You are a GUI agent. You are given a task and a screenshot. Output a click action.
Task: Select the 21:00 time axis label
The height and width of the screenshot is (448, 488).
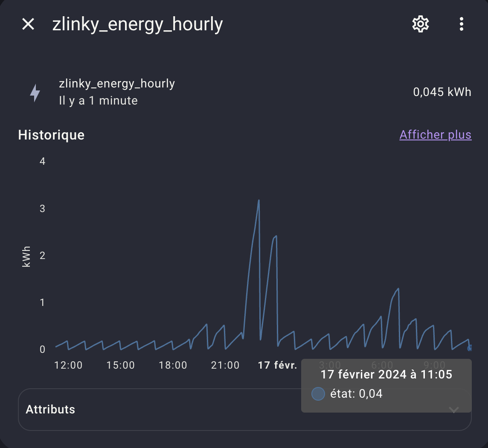point(225,365)
